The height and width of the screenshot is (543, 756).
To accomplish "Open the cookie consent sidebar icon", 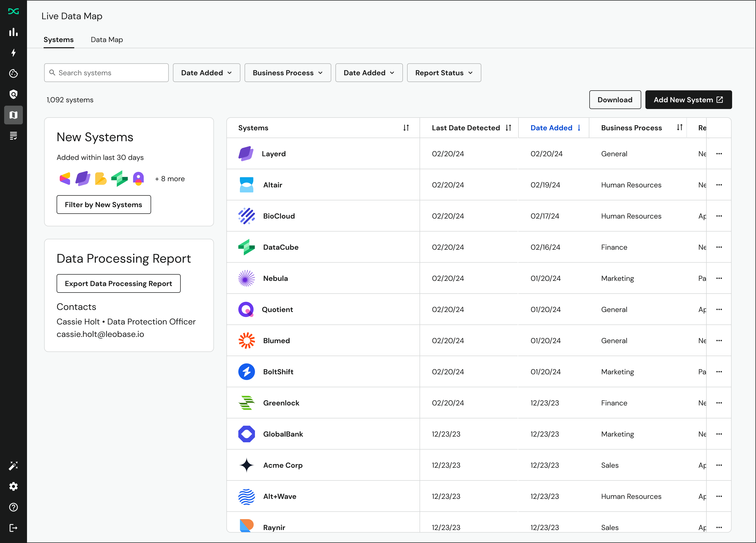I will [x=13, y=73].
